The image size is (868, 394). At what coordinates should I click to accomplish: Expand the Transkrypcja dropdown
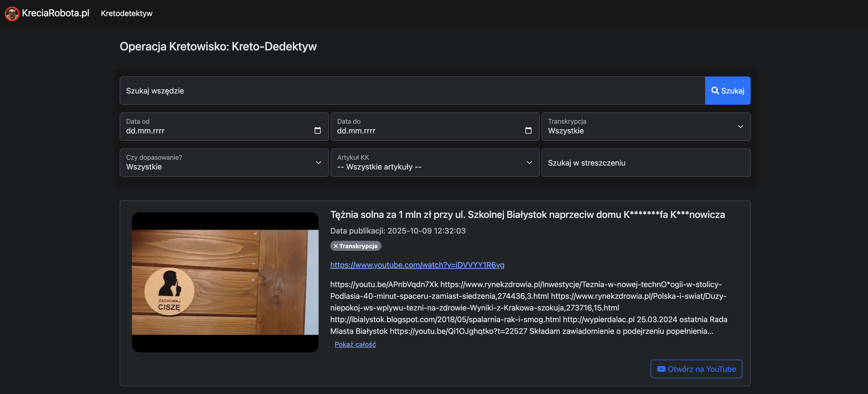point(740,127)
